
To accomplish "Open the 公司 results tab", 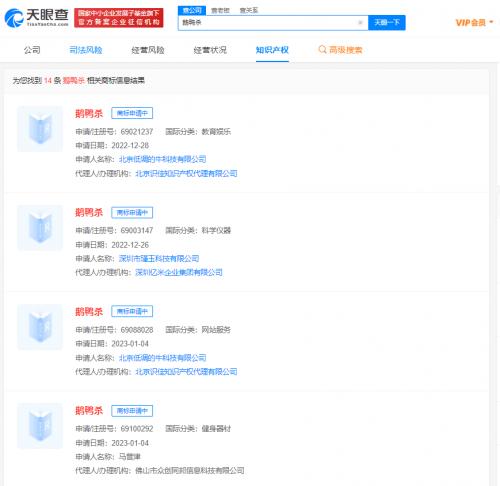I will tap(32, 50).
